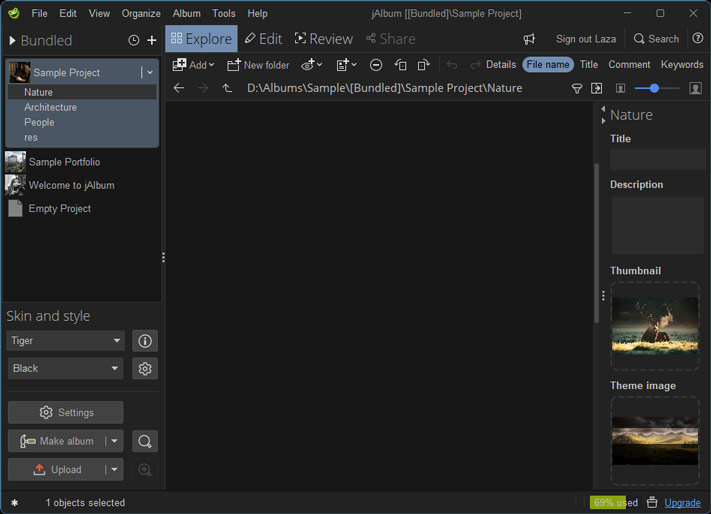Viewport: 711px width, 514px height.
Task: Open the Add dropdown
Action: [x=194, y=65]
